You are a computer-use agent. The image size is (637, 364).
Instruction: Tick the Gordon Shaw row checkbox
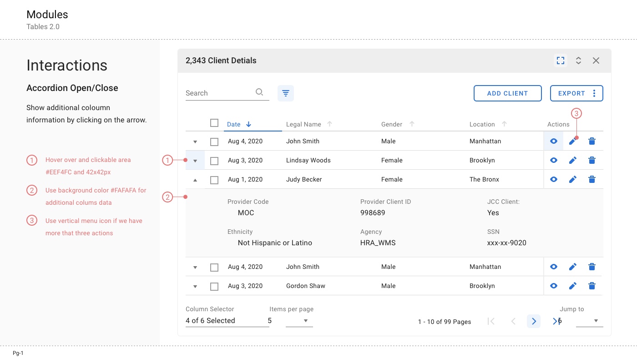pos(214,286)
